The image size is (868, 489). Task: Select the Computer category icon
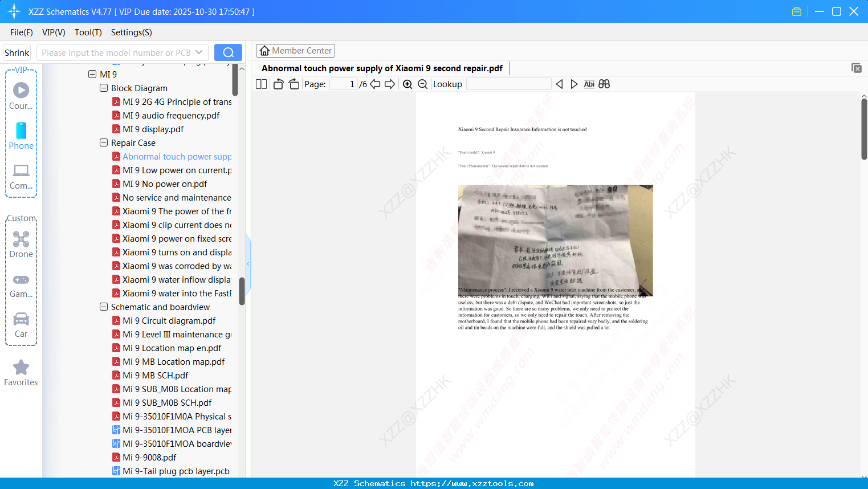21,177
